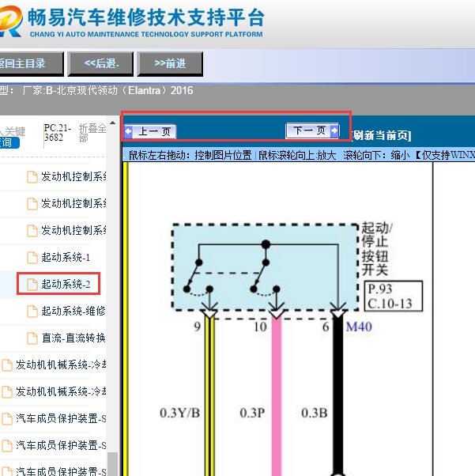The image size is (475, 476).
Task: Click the 查询 search button
Action: 9,142
